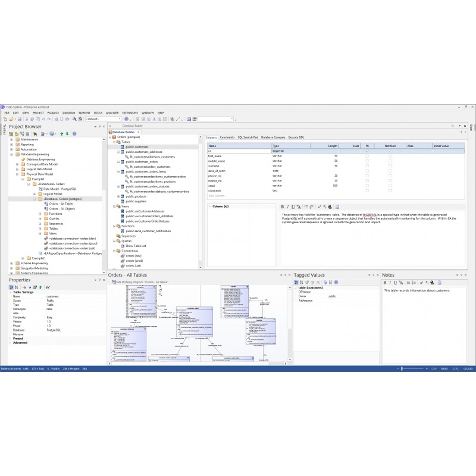
Task: Click Italic in the Notes panel toolbar
Action: click(390, 283)
